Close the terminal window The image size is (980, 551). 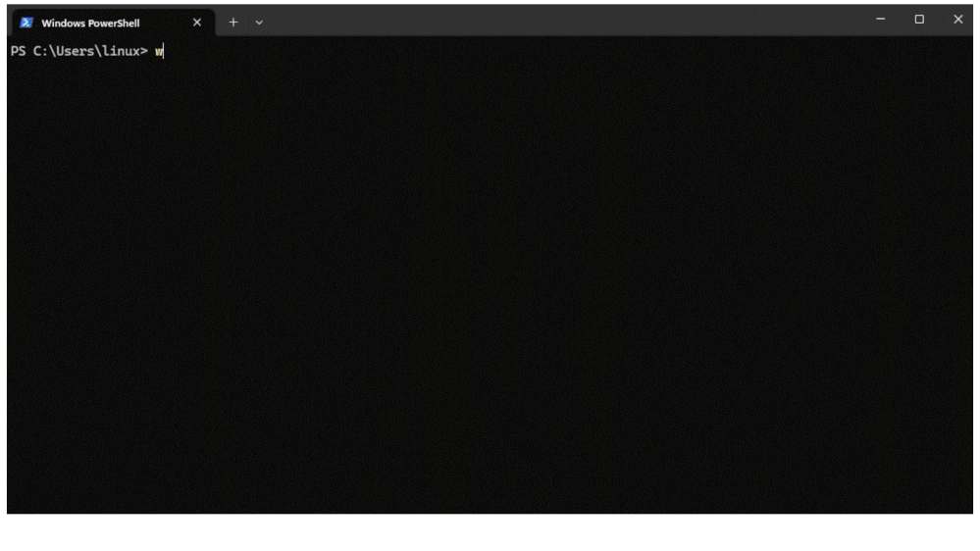pyautogui.click(x=957, y=20)
